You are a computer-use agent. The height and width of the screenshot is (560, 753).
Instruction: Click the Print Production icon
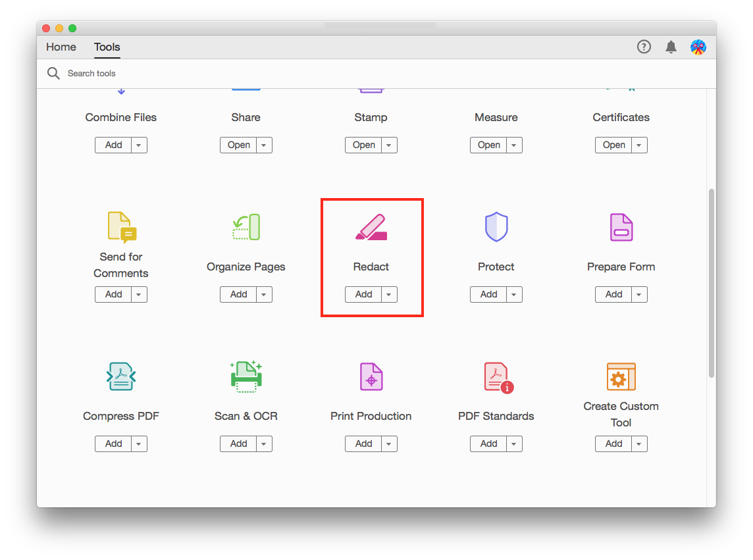(x=371, y=376)
